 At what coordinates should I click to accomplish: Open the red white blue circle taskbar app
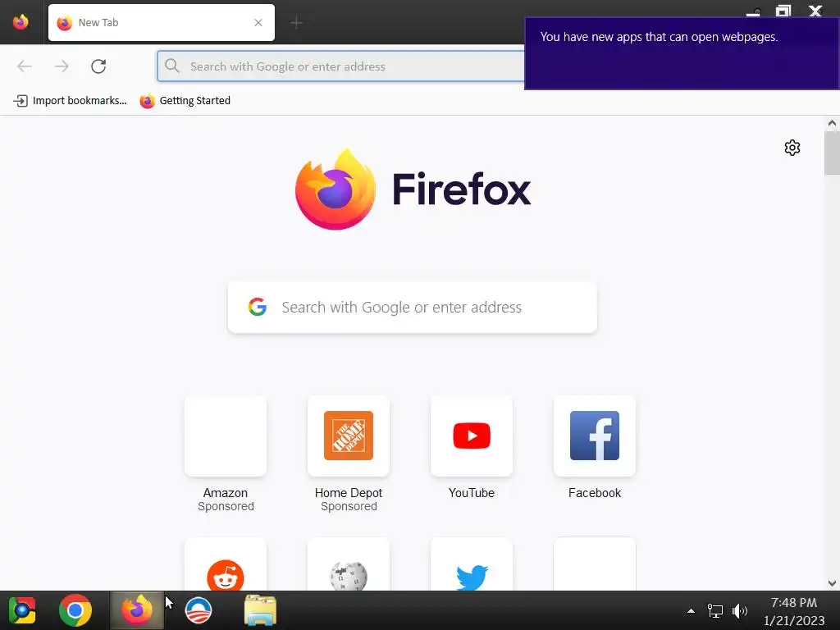tap(199, 610)
